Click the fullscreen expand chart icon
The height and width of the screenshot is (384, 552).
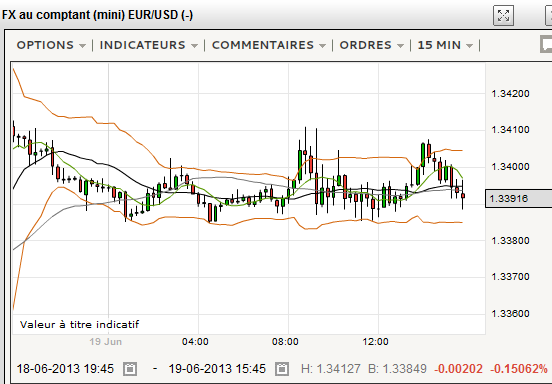(503, 15)
